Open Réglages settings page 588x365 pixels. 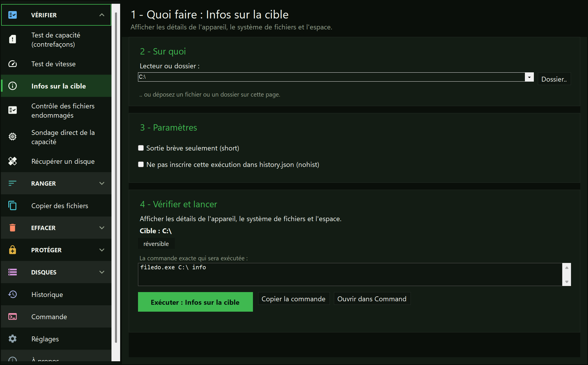click(x=56, y=339)
